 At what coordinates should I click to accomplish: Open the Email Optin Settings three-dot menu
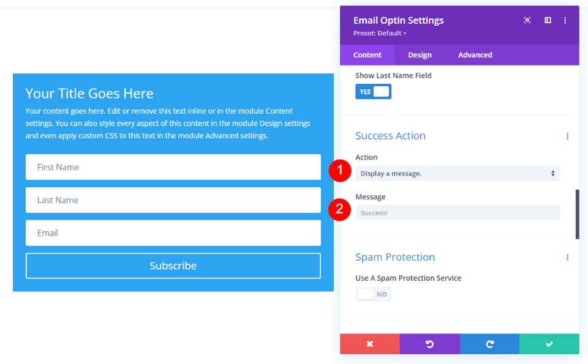[x=565, y=20]
